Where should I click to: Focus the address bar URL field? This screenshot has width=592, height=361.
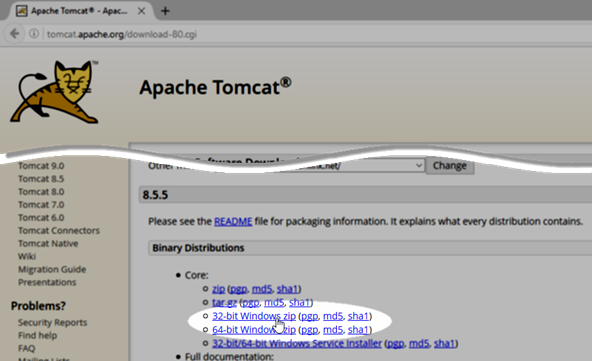(x=122, y=34)
